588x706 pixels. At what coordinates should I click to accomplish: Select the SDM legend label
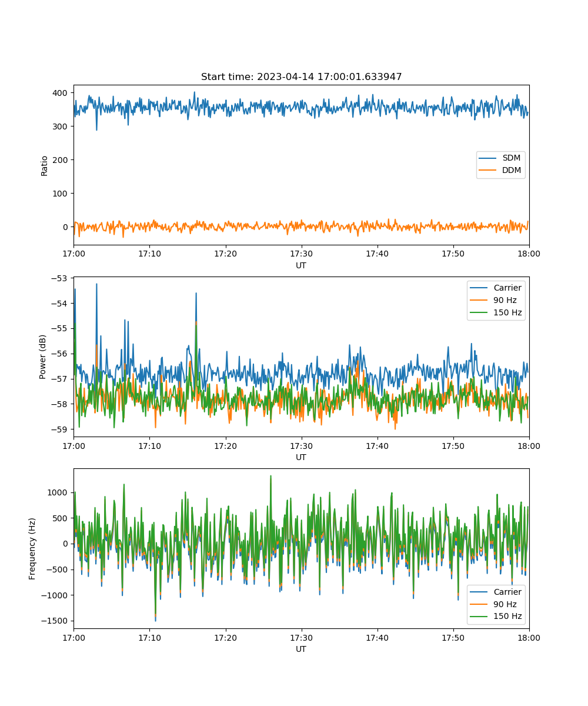[x=512, y=158]
